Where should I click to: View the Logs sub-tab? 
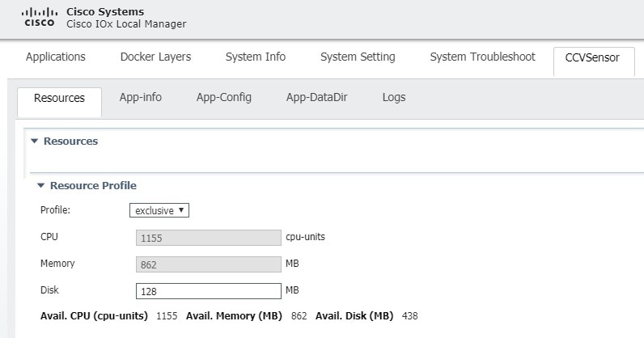coord(394,97)
